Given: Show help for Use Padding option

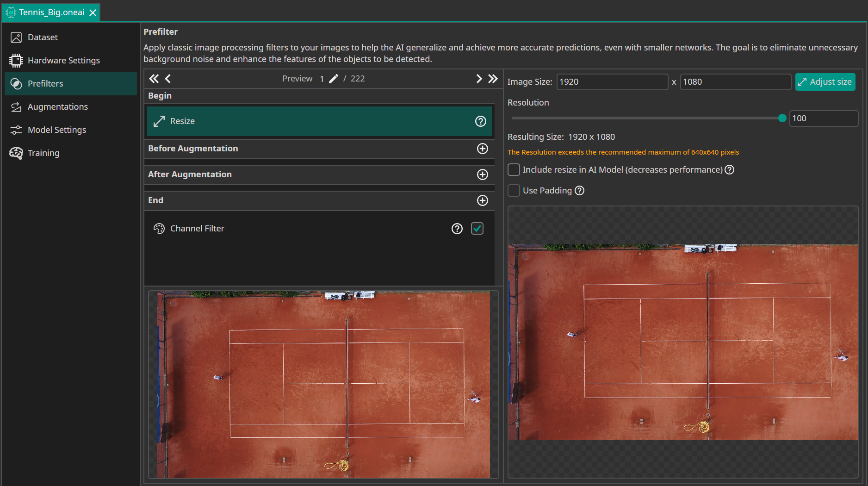Looking at the screenshot, I should click(x=579, y=191).
